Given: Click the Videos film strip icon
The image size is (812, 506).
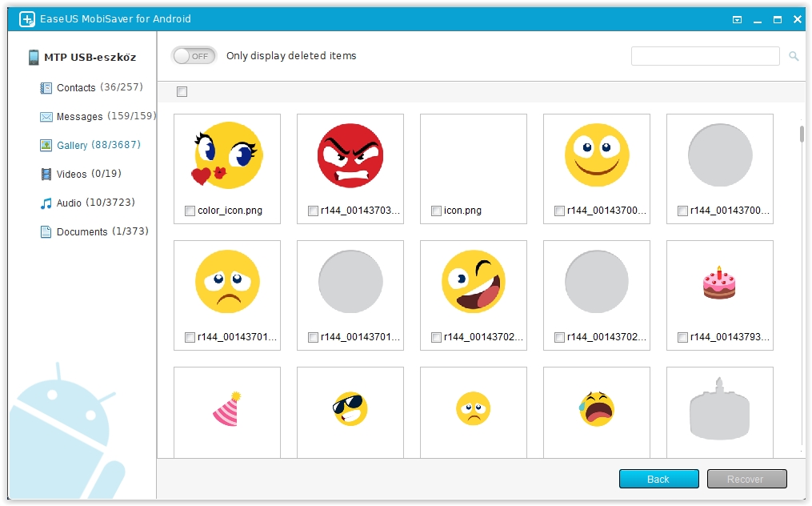Looking at the screenshot, I should [x=46, y=175].
